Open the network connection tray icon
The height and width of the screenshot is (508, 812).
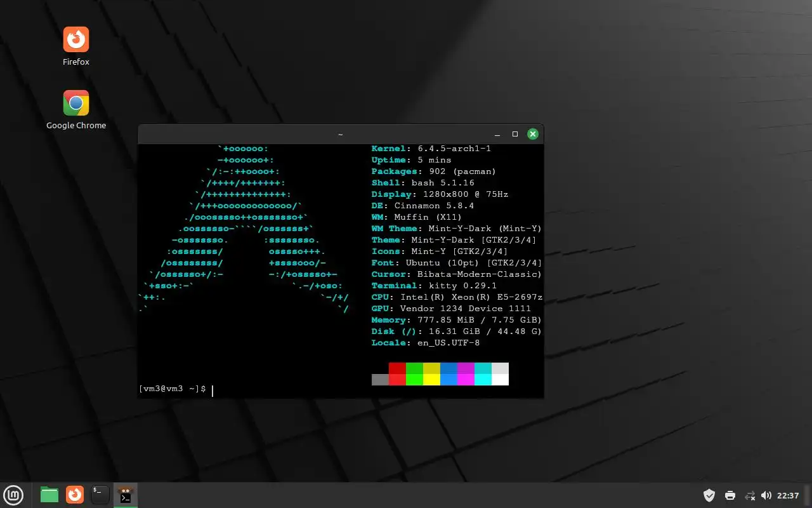(750, 495)
